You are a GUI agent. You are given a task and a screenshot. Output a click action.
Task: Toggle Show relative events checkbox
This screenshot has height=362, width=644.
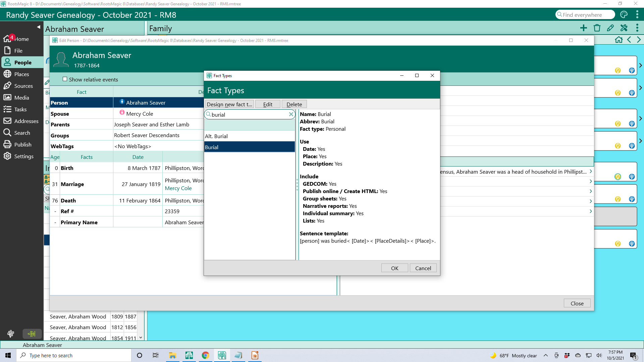[65, 79]
